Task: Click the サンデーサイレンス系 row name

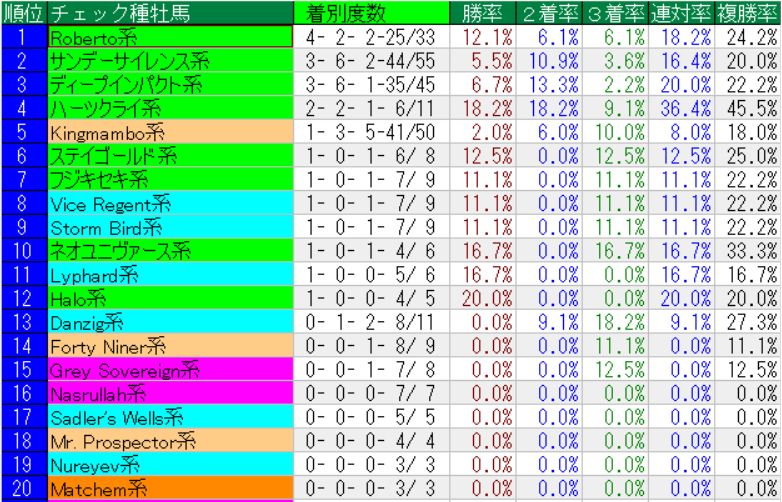Action: pos(170,60)
